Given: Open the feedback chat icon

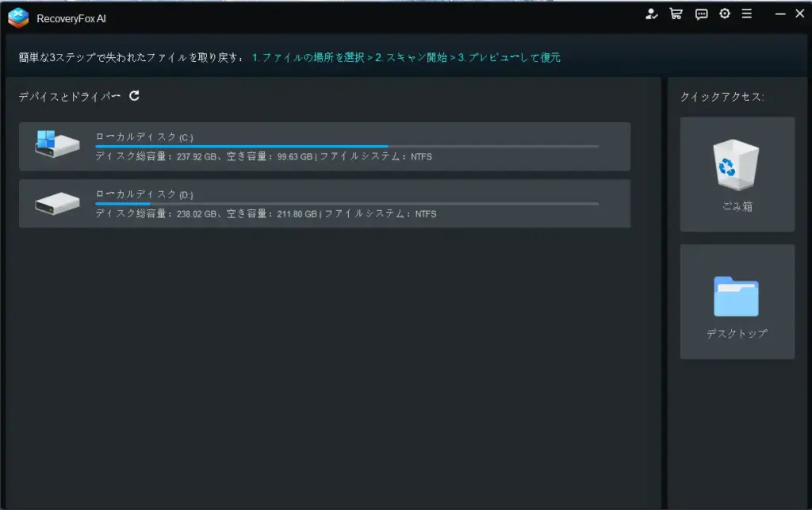Looking at the screenshot, I should pyautogui.click(x=700, y=13).
